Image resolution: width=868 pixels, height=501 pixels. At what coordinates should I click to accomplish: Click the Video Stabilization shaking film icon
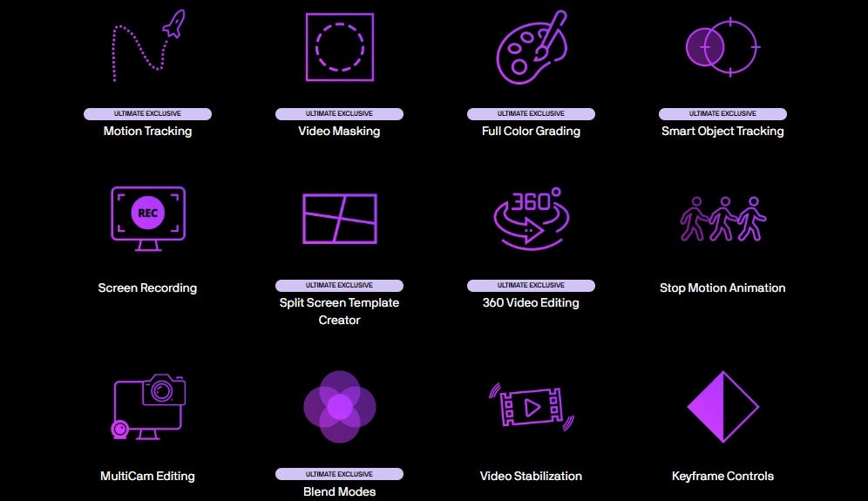[532, 407]
